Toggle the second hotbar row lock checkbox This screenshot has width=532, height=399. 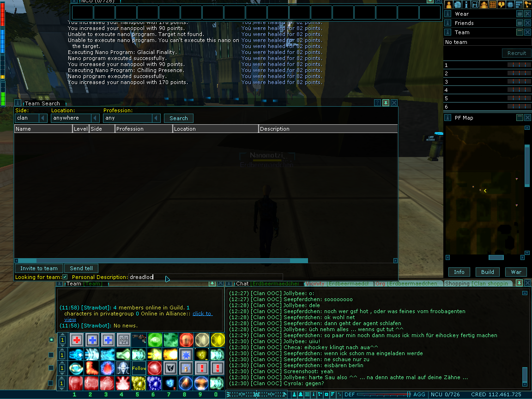coord(51,355)
